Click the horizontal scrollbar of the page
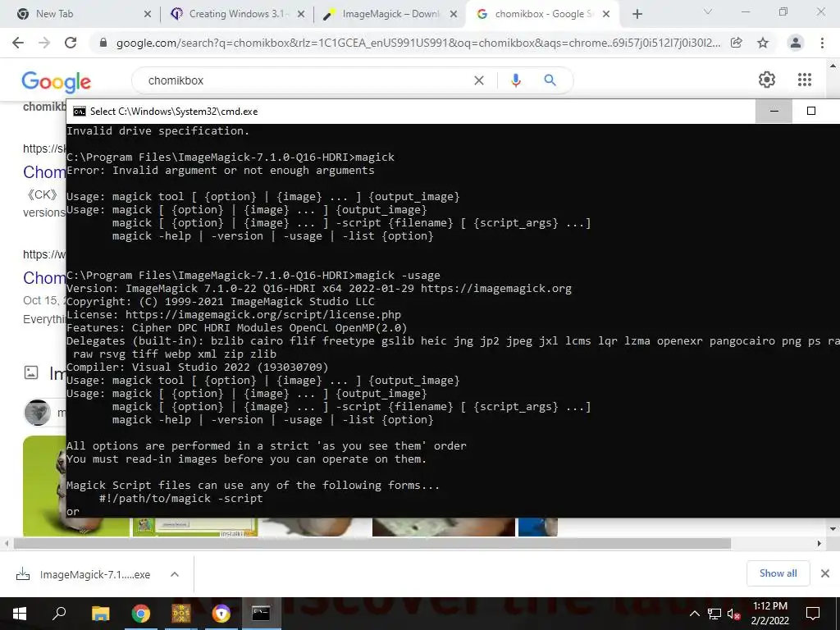 (372, 543)
